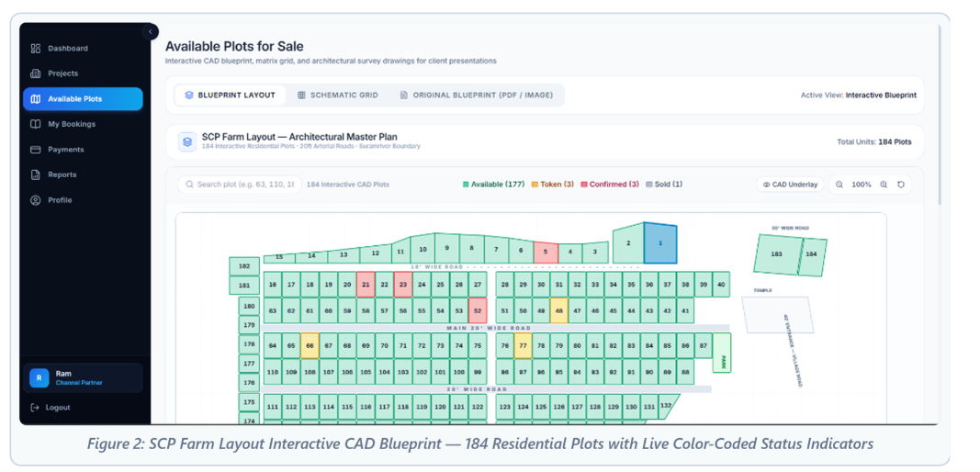Click the SCP Farm Layout layers icon
The image size is (980, 472).
click(x=186, y=141)
